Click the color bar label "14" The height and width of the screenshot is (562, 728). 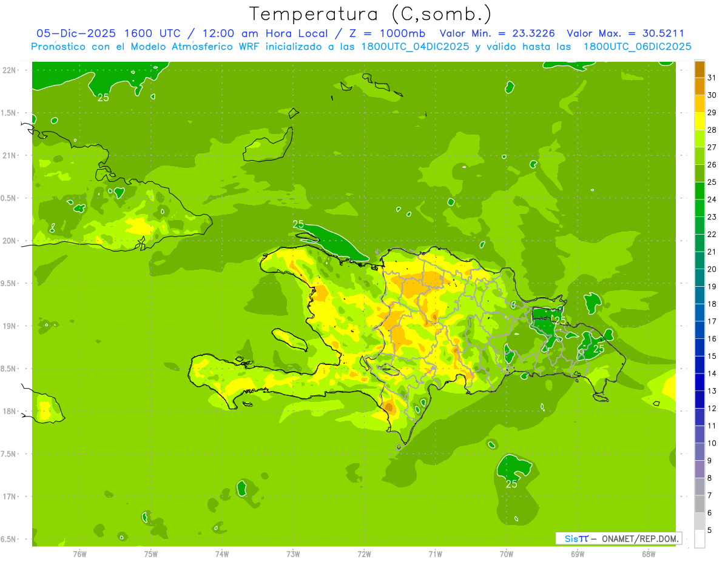(712, 373)
